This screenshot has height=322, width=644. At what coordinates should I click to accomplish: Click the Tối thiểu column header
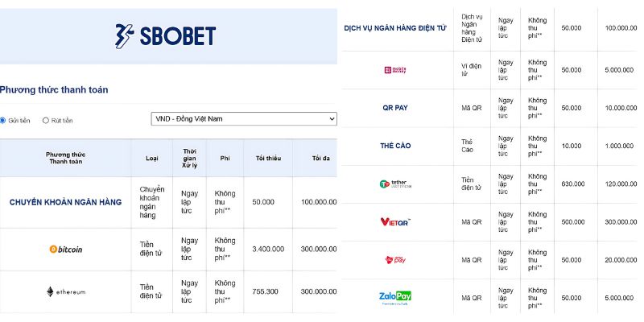(268, 158)
